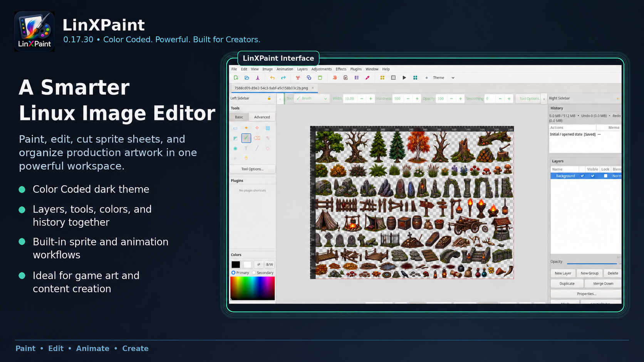
Task: Click the purple list icon in toolbar
Action: pyautogui.click(x=357, y=78)
